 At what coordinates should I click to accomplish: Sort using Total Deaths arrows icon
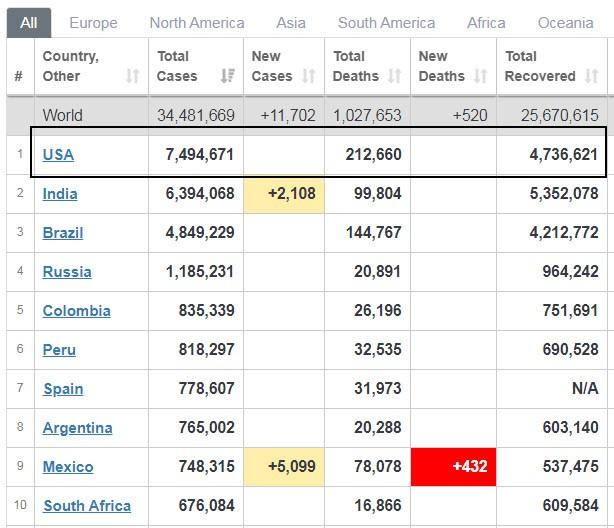[394, 76]
